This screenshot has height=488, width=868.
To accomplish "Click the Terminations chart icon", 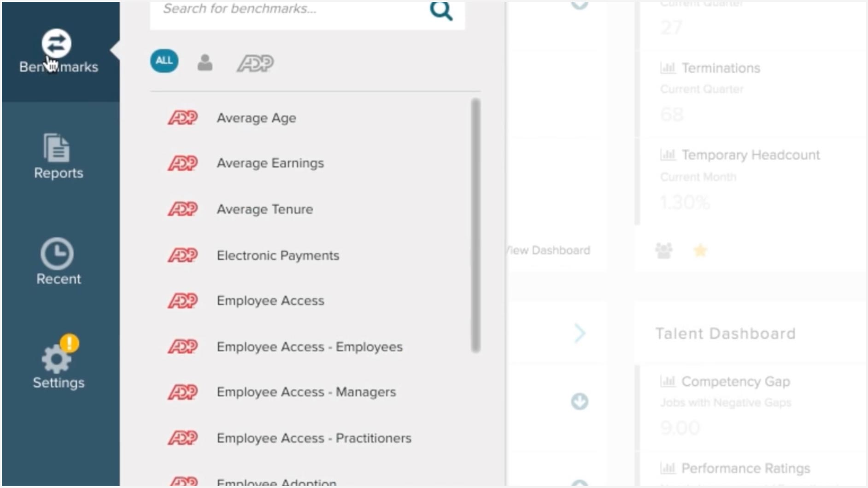I will (668, 68).
